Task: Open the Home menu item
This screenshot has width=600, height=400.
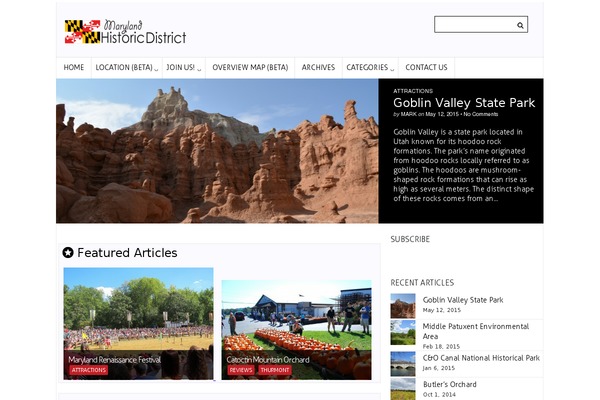Action: 73,68
